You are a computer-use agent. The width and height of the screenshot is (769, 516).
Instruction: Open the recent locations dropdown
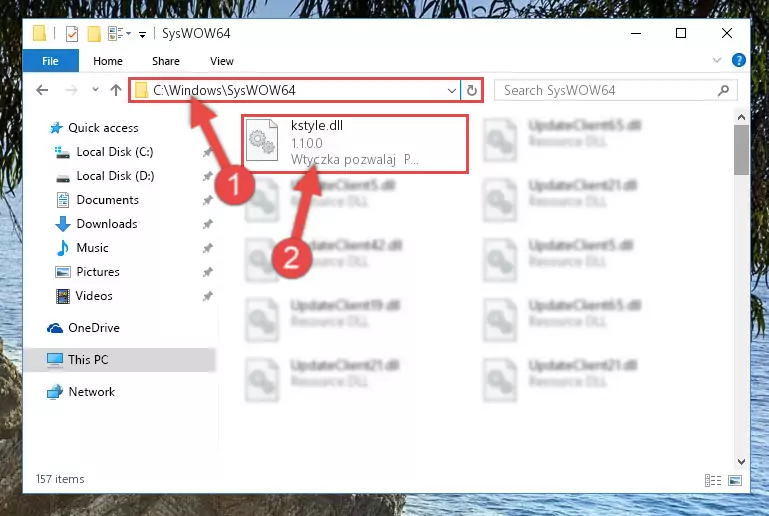[x=95, y=90]
